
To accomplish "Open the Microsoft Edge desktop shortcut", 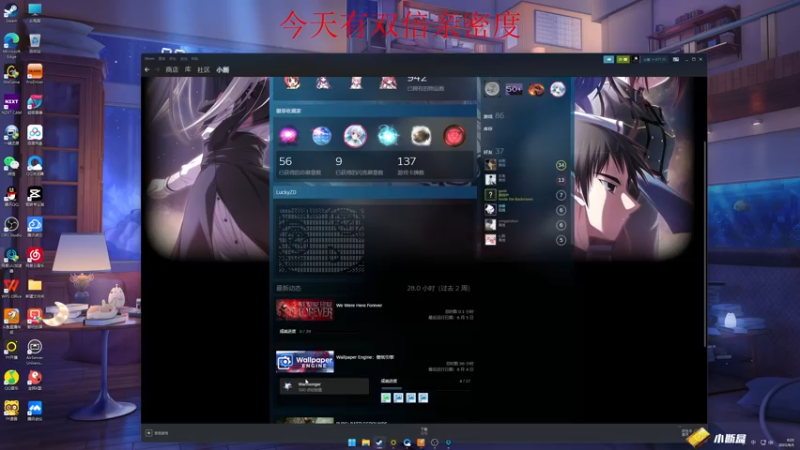I will pos(11,45).
